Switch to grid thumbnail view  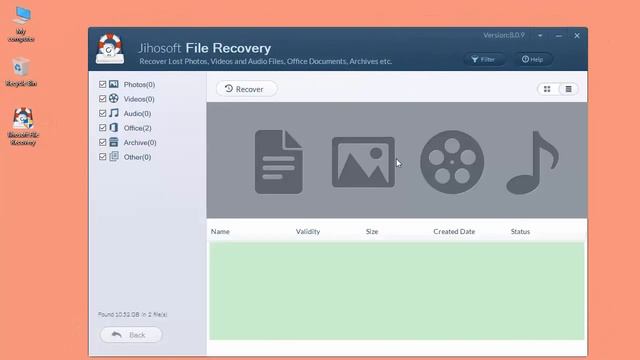point(547,89)
